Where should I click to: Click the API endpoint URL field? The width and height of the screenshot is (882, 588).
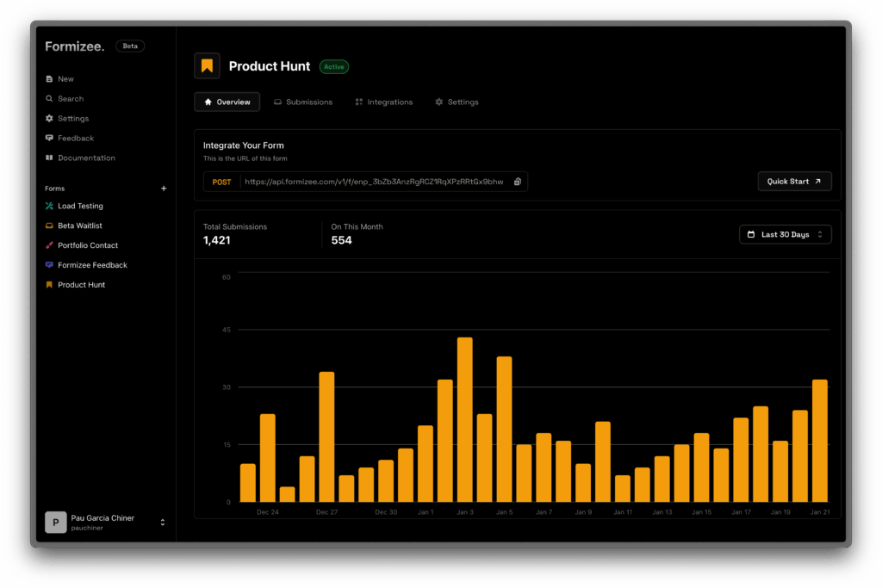pos(373,182)
